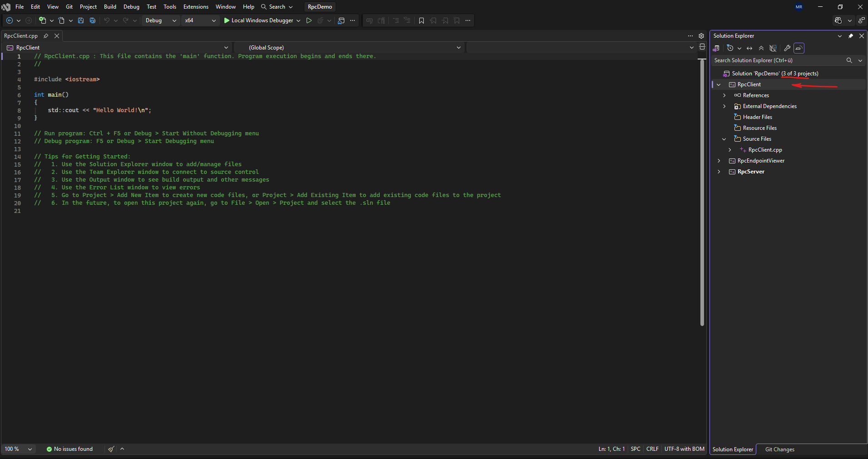This screenshot has width=868, height=459.
Task: Save the current file with Save icon
Action: (81, 20)
